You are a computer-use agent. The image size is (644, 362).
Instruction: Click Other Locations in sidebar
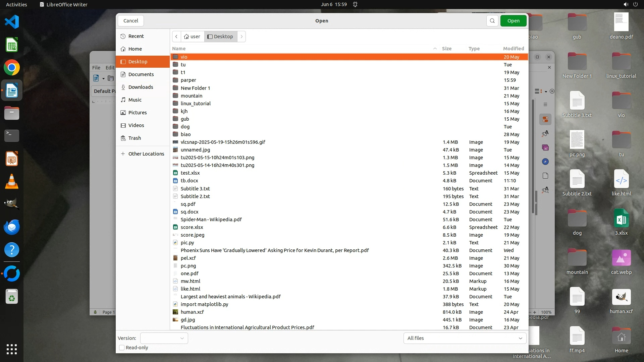pyautogui.click(x=146, y=154)
